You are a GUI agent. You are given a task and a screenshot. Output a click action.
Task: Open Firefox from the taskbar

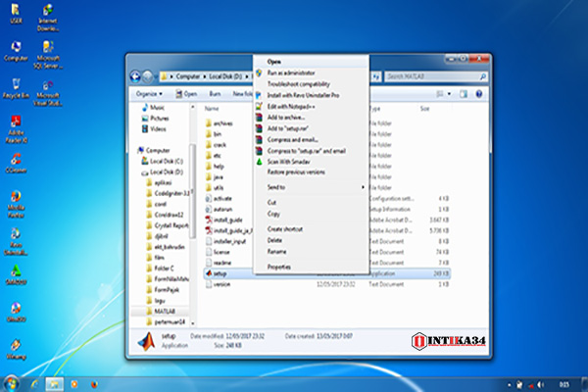pyautogui.click(x=94, y=384)
